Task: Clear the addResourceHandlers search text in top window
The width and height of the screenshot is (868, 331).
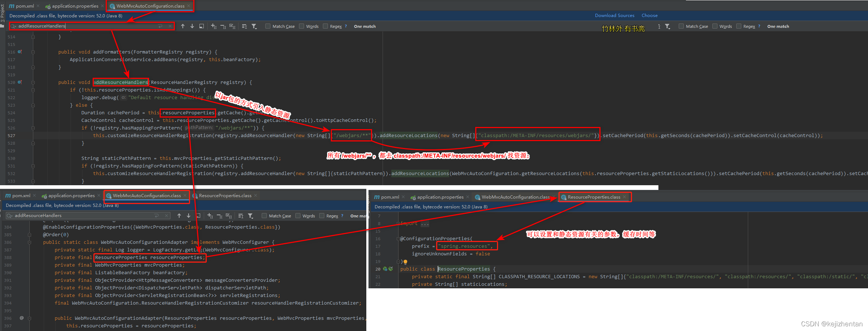Action: pos(170,26)
